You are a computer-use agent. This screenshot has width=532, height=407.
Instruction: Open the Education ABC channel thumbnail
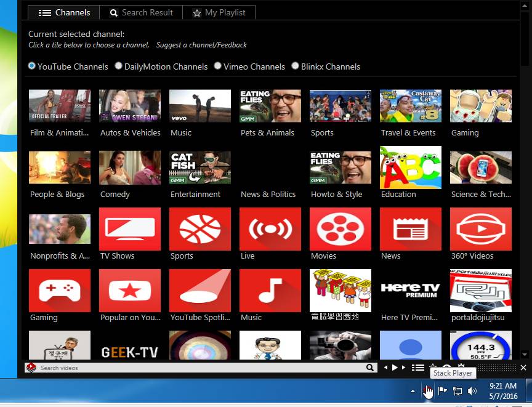tap(410, 167)
